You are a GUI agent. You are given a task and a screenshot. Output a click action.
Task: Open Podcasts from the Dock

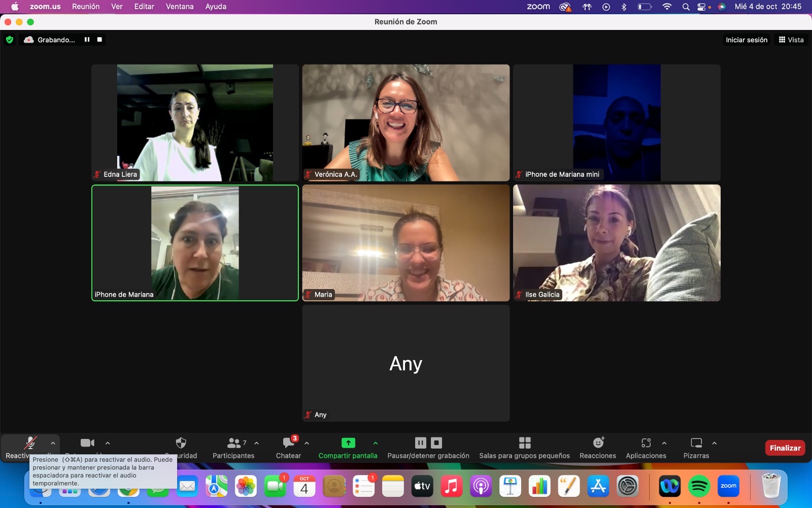pyautogui.click(x=481, y=487)
